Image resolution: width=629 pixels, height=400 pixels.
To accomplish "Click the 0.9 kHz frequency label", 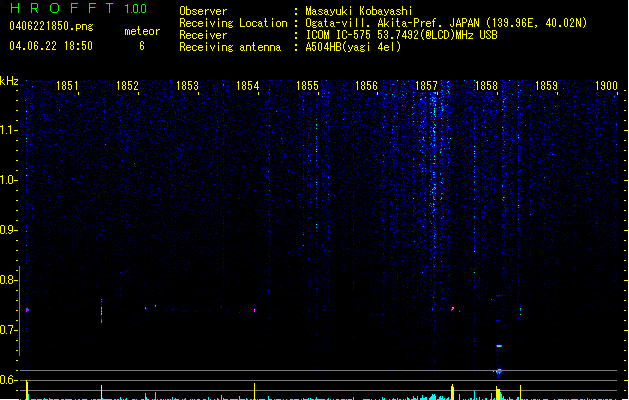I will click(8, 230).
